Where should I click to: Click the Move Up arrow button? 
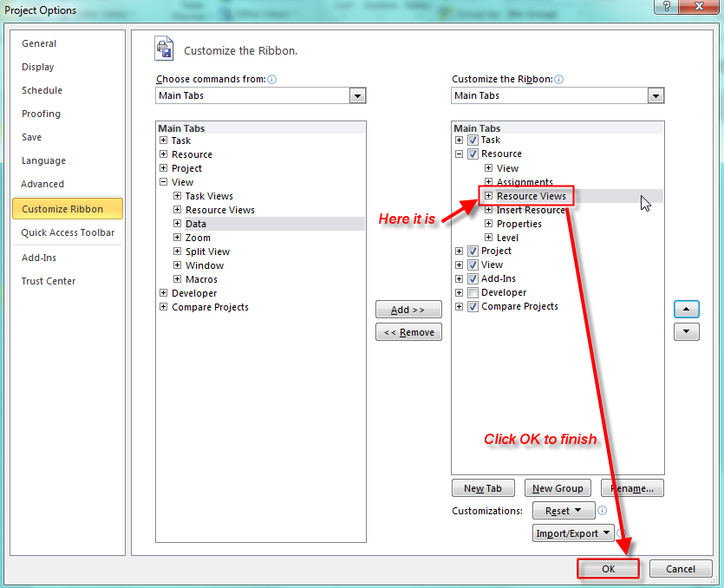pos(686,310)
